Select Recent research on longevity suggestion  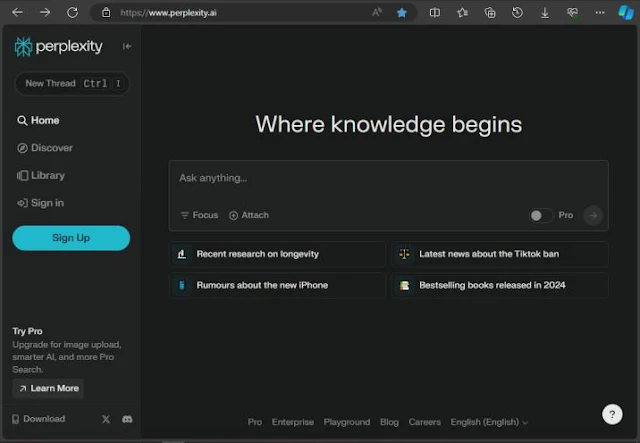point(278,254)
